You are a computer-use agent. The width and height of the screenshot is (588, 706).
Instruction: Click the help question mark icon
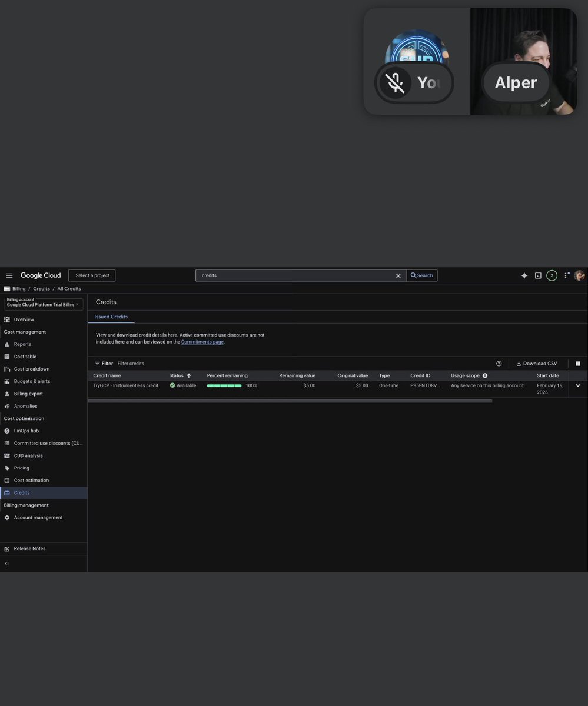499,364
